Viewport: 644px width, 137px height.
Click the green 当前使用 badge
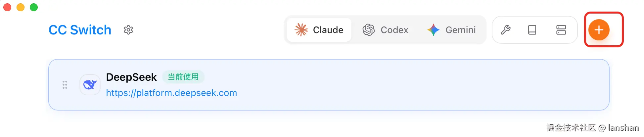click(x=183, y=77)
